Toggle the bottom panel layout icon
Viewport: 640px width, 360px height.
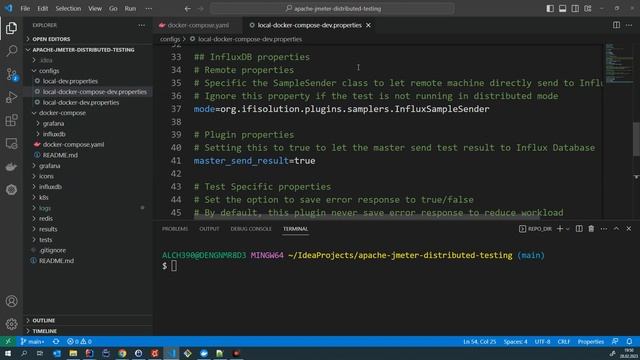click(562, 9)
